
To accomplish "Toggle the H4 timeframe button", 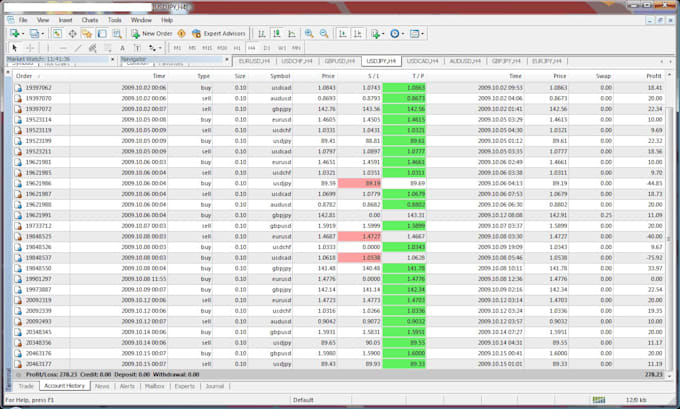I will pyautogui.click(x=251, y=47).
